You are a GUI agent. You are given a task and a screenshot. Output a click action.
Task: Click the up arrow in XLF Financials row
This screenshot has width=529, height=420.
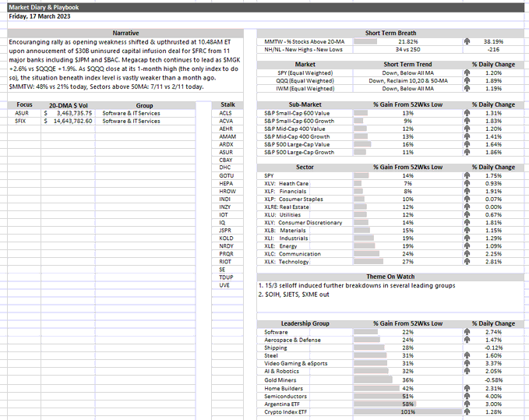[467, 191]
